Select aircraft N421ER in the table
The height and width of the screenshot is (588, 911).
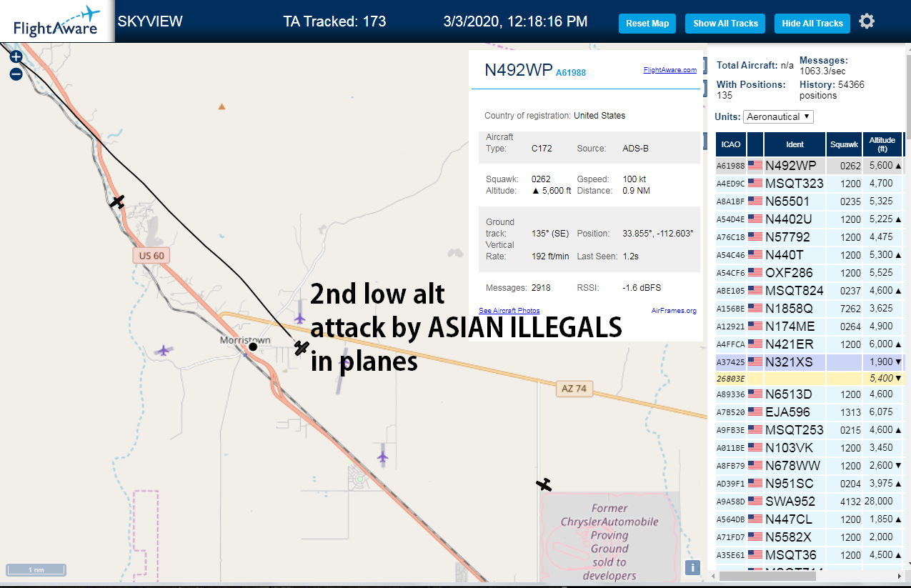pyautogui.click(x=810, y=344)
